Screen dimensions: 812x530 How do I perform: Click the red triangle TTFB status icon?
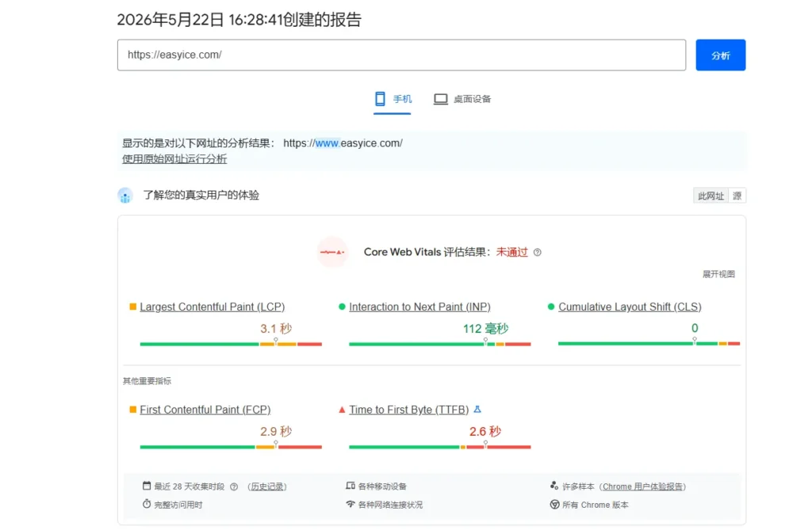(x=342, y=410)
